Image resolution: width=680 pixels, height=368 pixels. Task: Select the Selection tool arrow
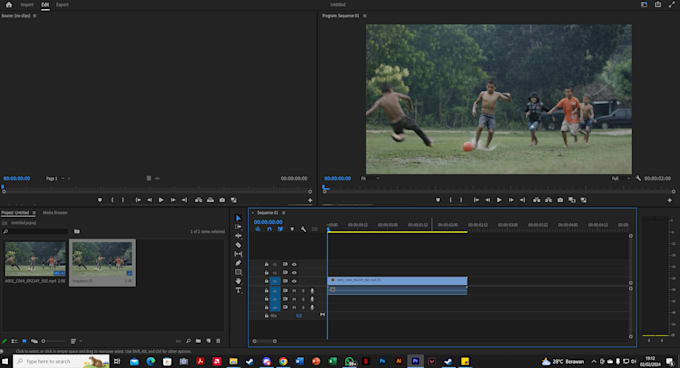pyautogui.click(x=238, y=218)
